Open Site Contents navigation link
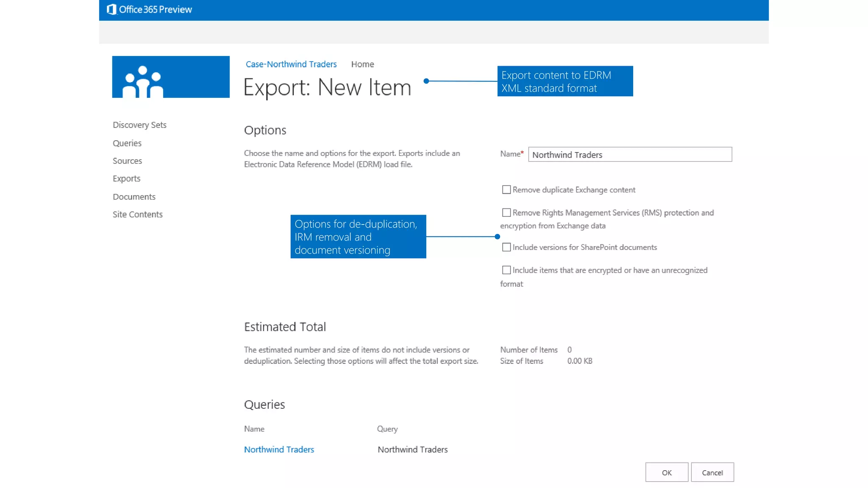The image size is (868, 488). [138, 214]
